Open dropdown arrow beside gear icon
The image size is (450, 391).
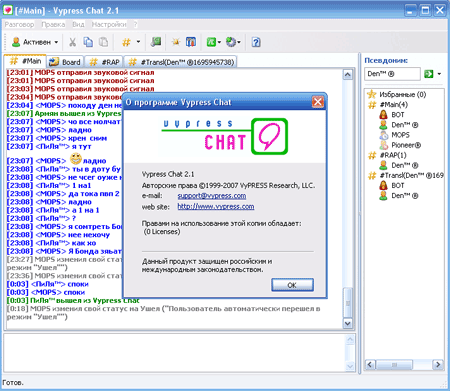239,42
